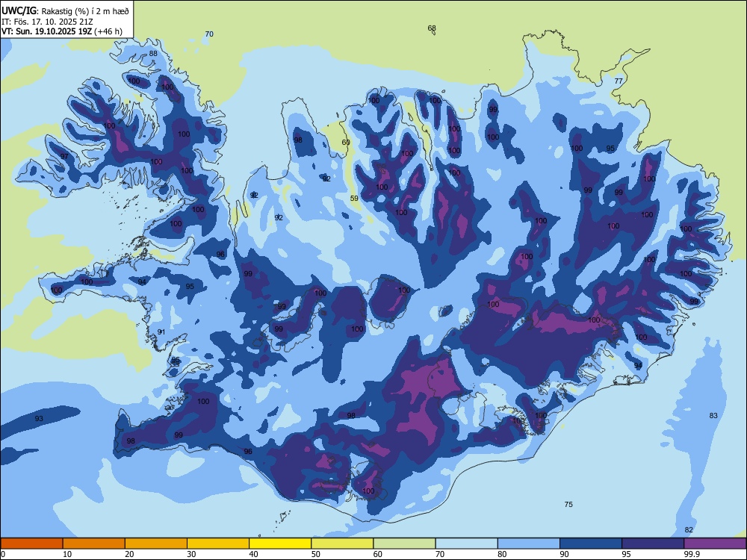Click the value 91 on the west coast

coord(161,332)
